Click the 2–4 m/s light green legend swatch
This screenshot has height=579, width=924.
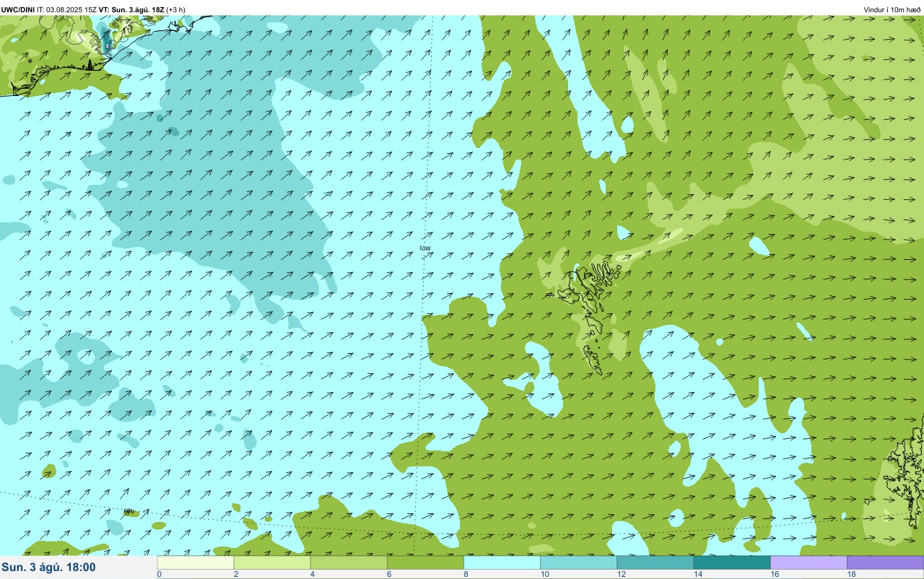(x=272, y=562)
